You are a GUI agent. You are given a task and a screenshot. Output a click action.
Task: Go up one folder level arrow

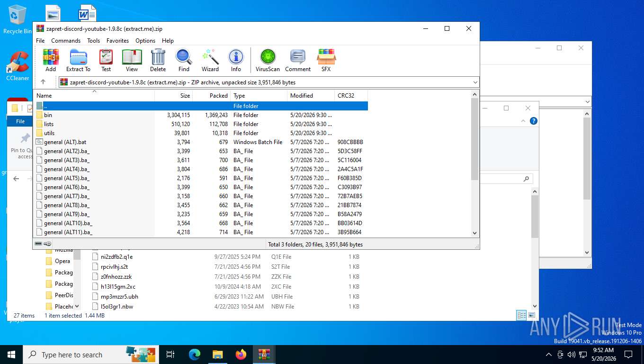tap(43, 82)
